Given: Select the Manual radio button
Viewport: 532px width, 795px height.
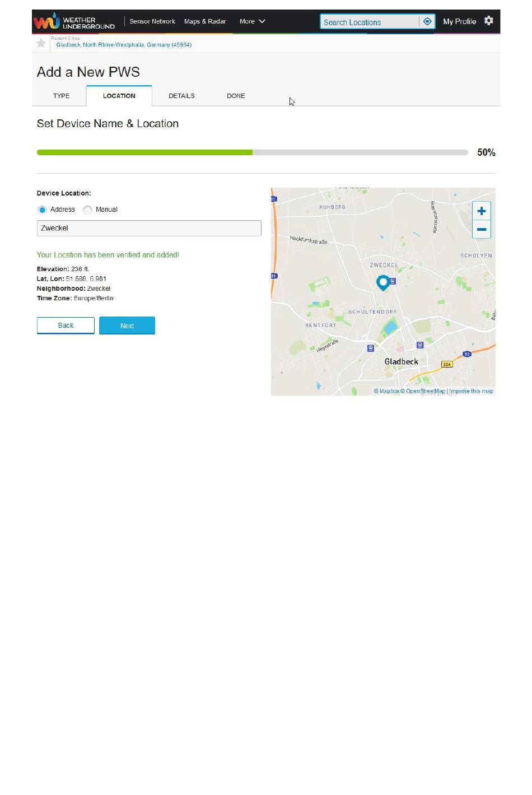Looking at the screenshot, I should pyautogui.click(x=87, y=210).
